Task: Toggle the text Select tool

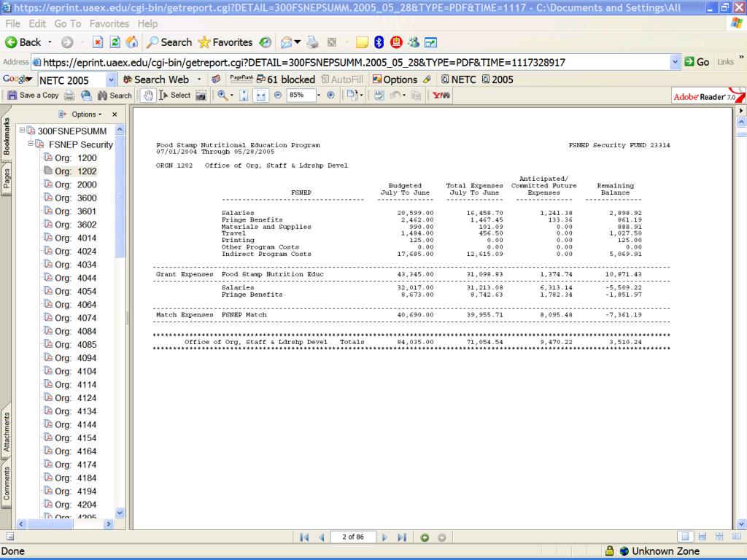Action: [174, 96]
